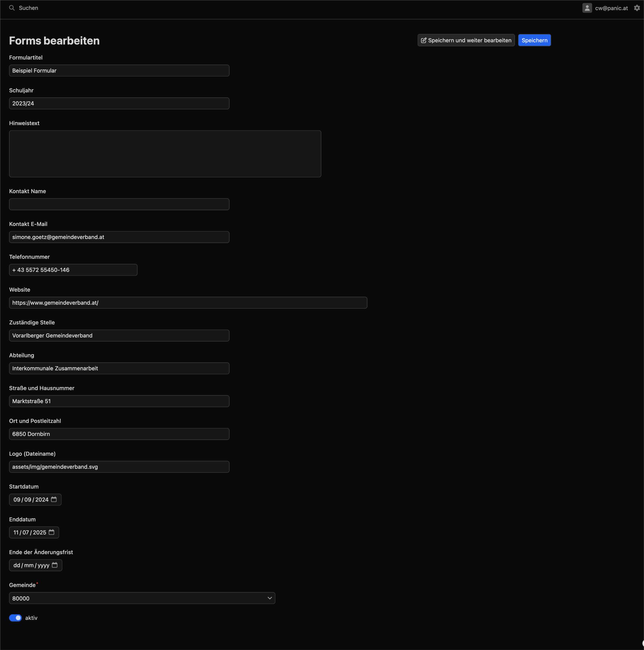Click the 'aktiv' label text
The height and width of the screenshot is (650, 644).
[x=31, y=618]
